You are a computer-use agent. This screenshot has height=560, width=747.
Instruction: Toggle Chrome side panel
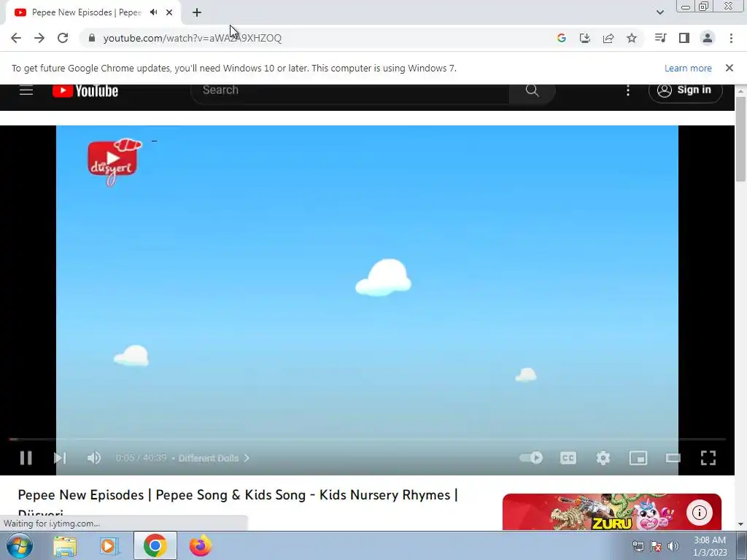[684, 38]
